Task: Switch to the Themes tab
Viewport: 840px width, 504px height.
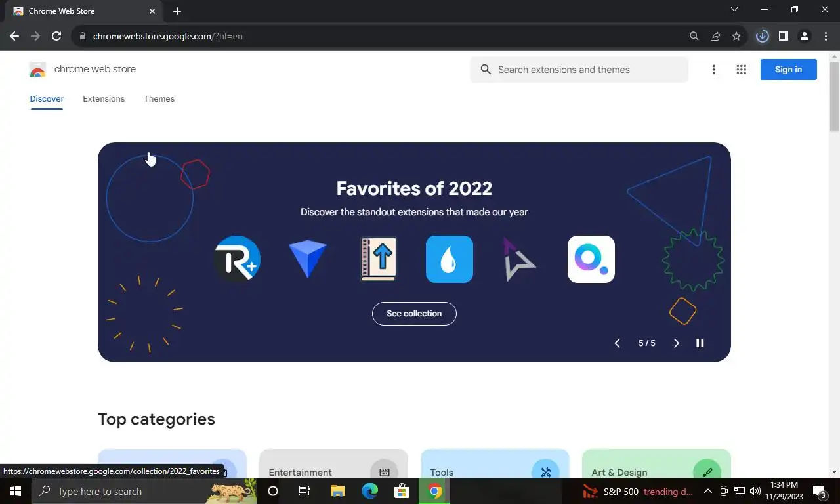Action: click(159, 99)
